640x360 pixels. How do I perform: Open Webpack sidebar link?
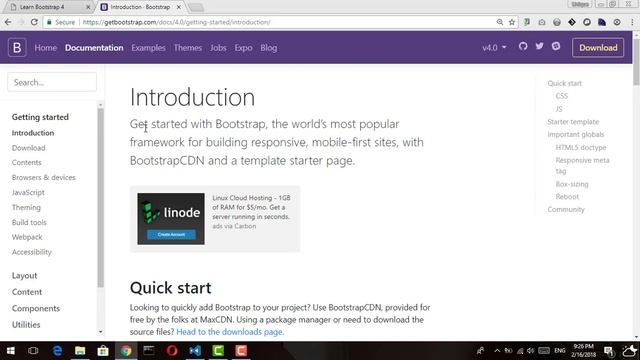[x=27, y=237]
